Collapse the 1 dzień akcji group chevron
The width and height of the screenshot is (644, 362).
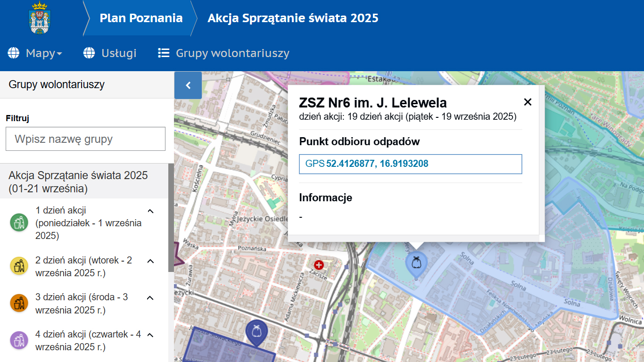point(150,211)
